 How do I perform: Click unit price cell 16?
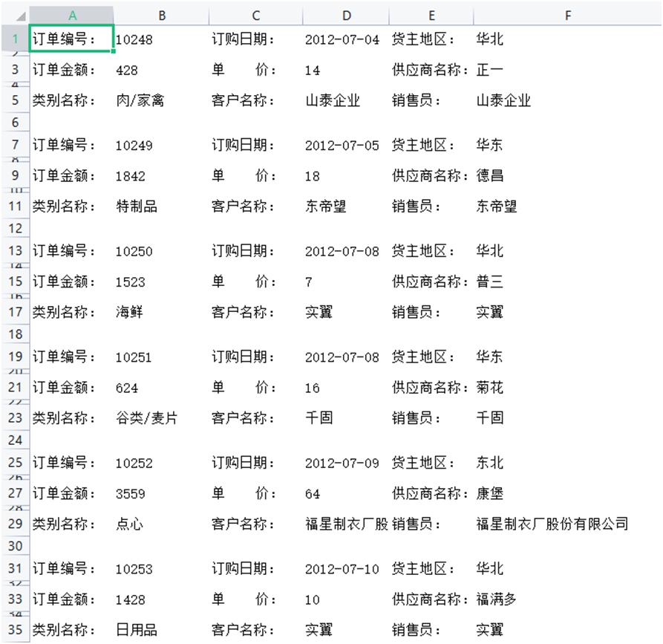345,387
